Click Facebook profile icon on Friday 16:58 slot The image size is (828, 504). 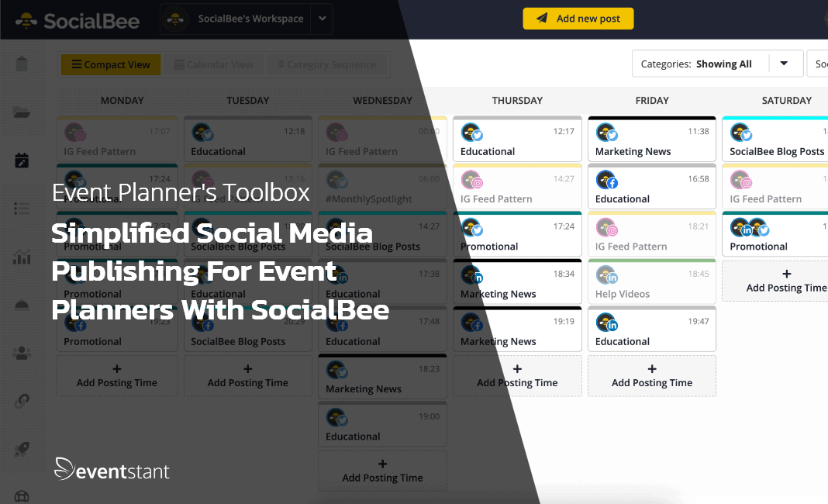(606, 180)
